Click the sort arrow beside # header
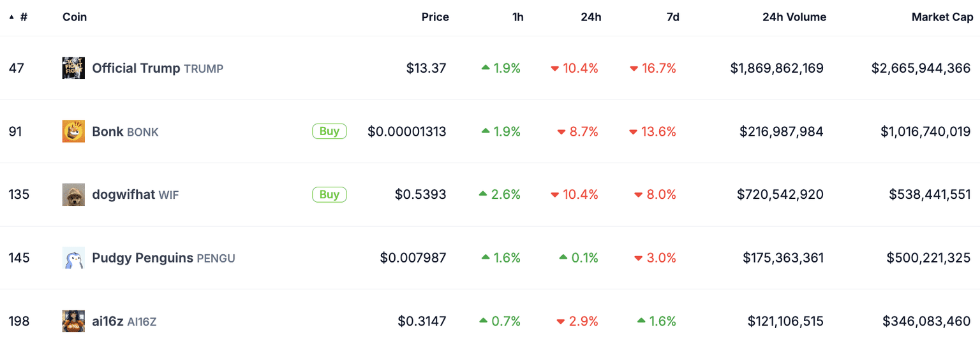 coord(11,17)
